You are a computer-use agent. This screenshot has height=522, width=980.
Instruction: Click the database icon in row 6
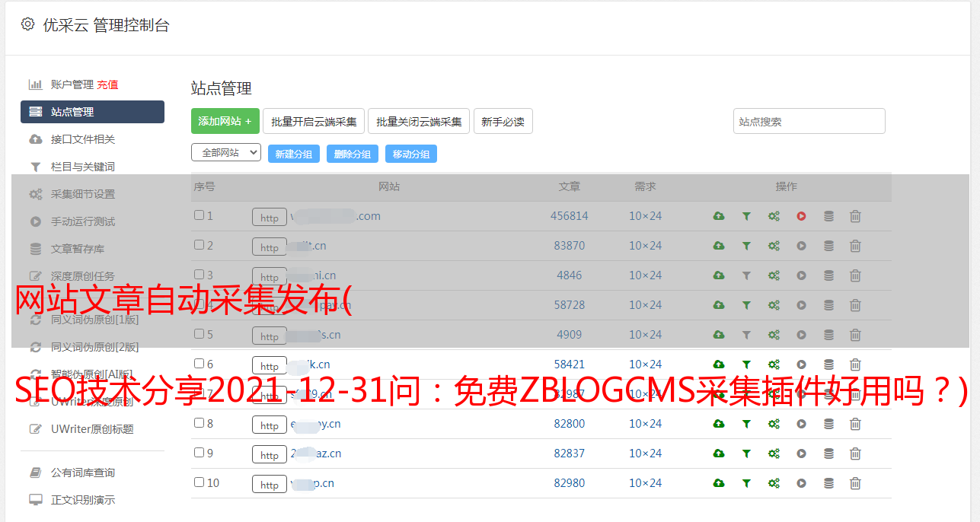point(828,364)
